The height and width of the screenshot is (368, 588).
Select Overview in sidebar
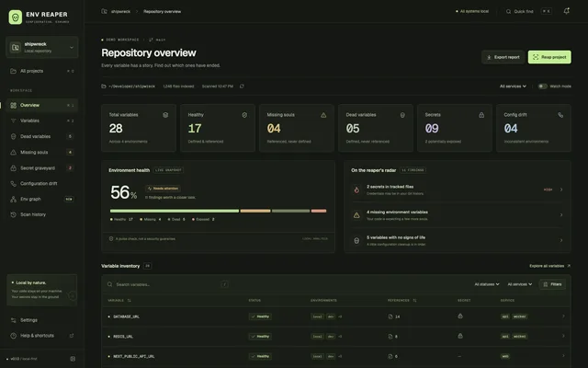[41, 105]
